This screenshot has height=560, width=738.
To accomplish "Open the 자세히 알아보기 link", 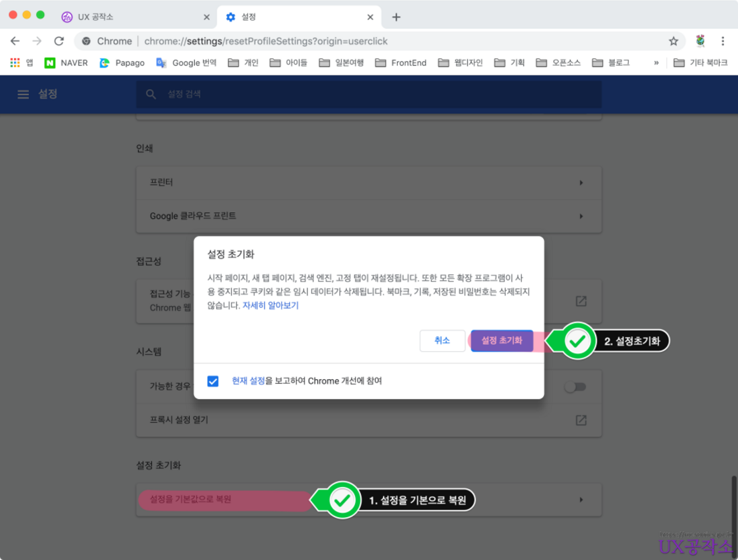I will click(271, 305).
